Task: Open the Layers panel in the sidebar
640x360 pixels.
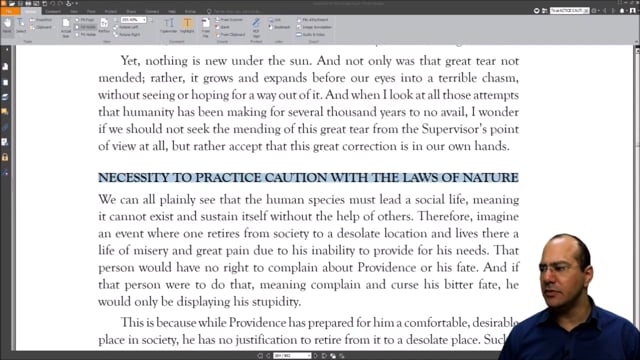Action: [5, 97]
